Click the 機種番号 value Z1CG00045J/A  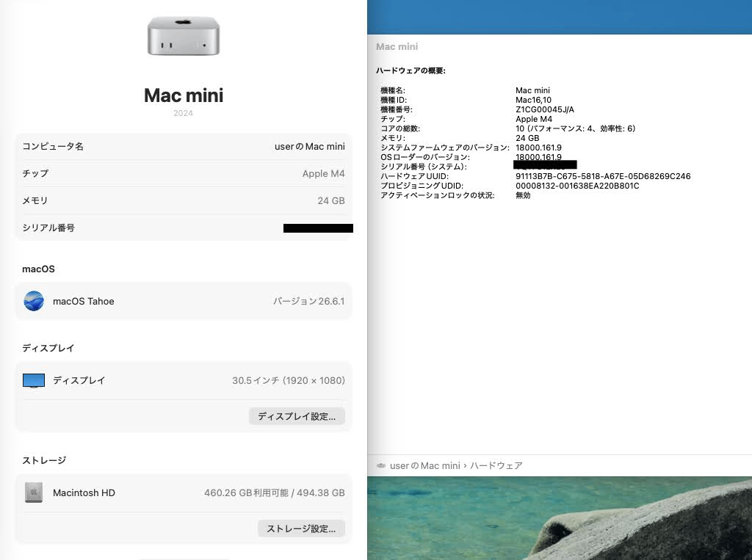(545, 109)
